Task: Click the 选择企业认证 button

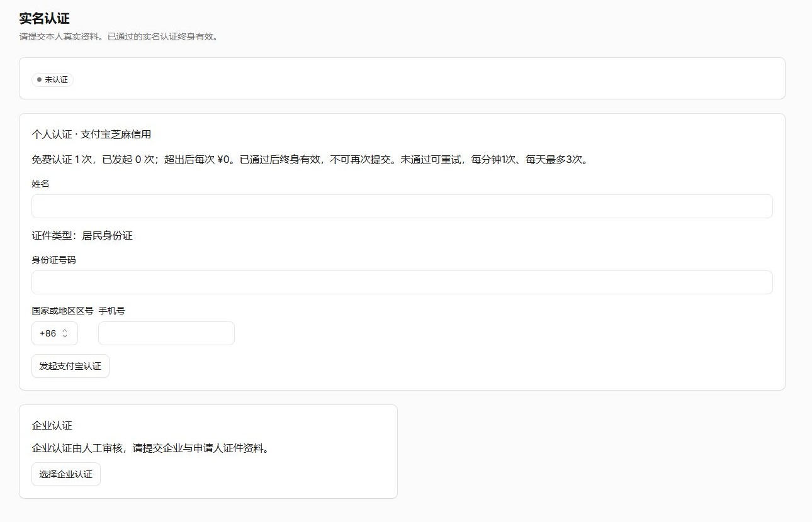Action: (x=66, y=474)
